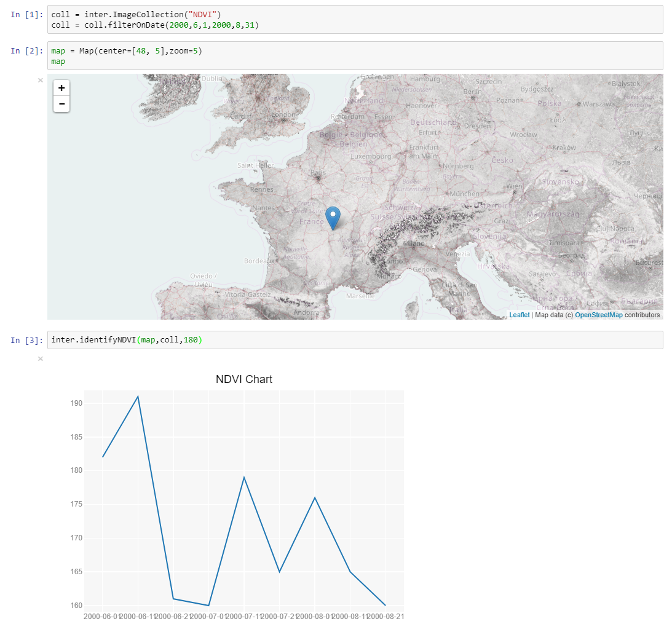Open the OpenStreetMap attribution link

click(x=599, y=315)
